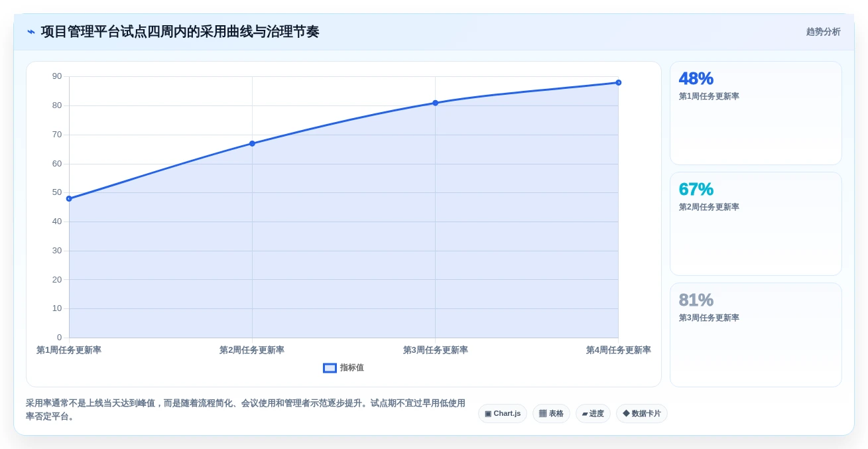Click the week 3 data point at 81
The width and height of the screenshot is (868, 449).
[435, 103]
